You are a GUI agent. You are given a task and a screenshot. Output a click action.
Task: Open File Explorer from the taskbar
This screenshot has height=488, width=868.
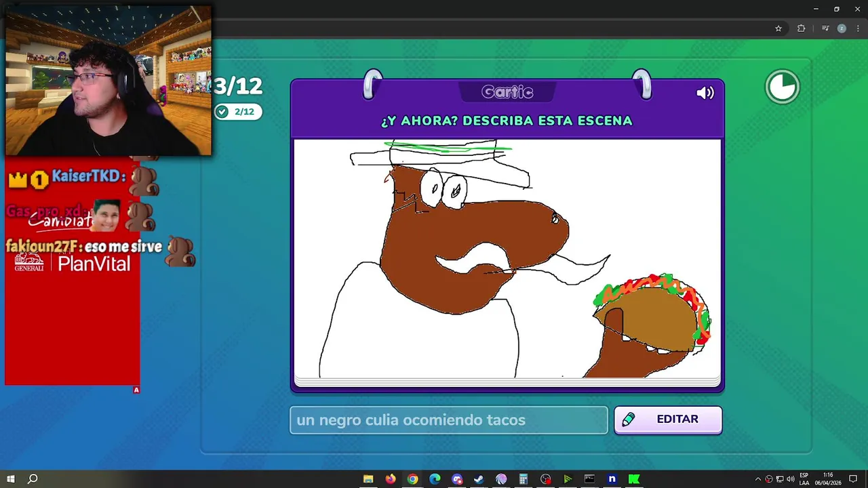coord(368,479)
